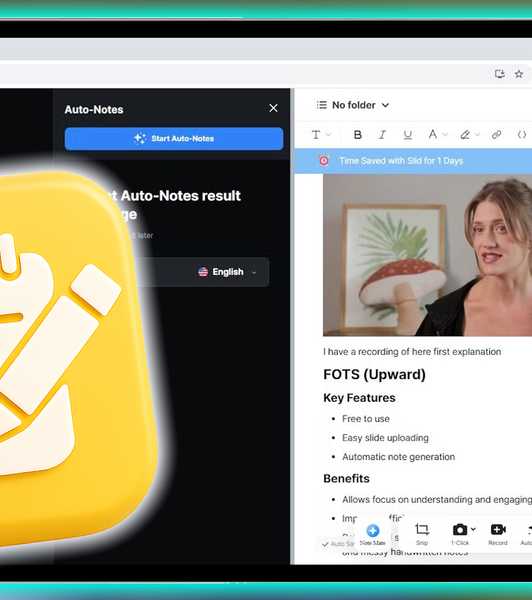Screen dimensions: 532x600
Task: Open the English language dropdown
Action: [227, 272]
